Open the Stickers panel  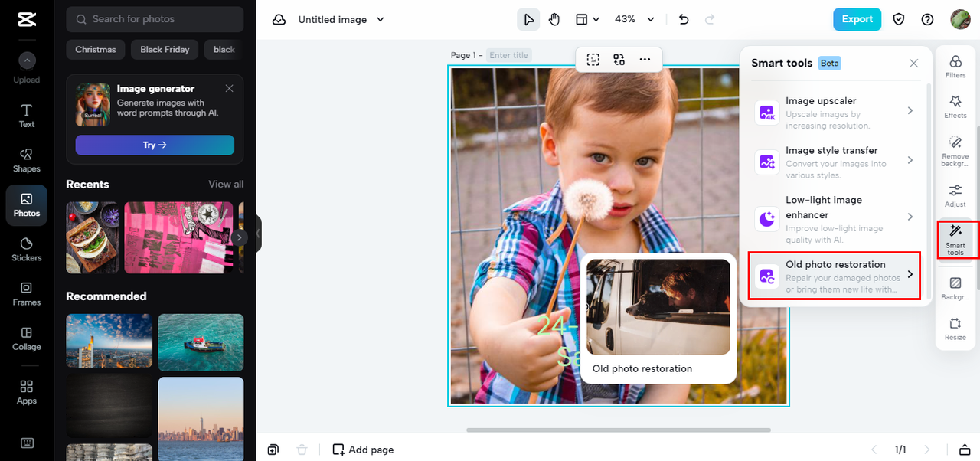tap(27, 250)
